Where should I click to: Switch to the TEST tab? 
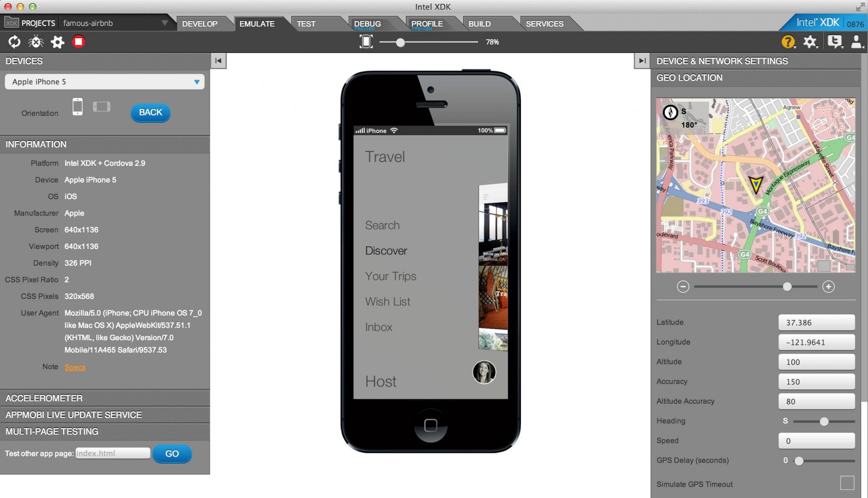click(306, 24)
